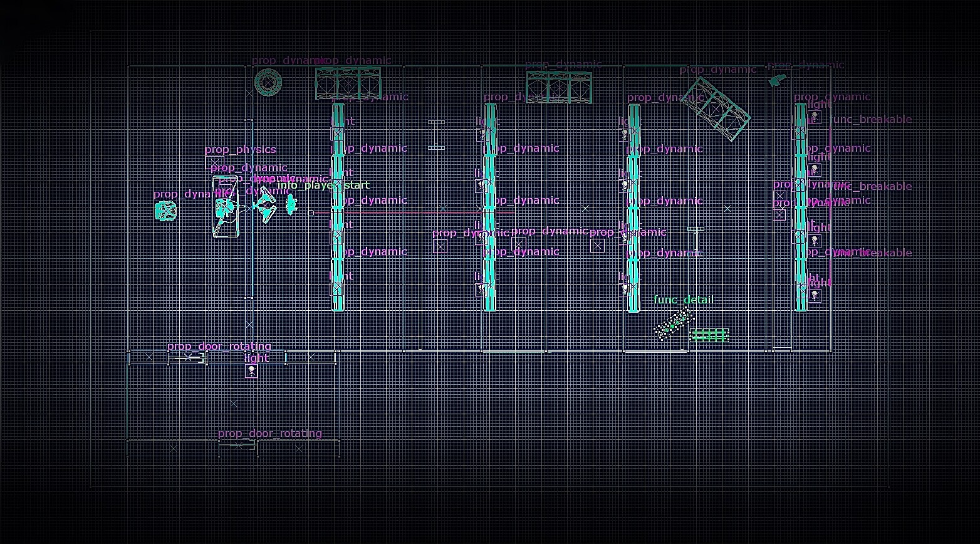The height and width of the screenshot is (544, 980).
Task: Click the dimmer prop_door_rotating label on the lowest wall
Action: click(x=270, y=433)
